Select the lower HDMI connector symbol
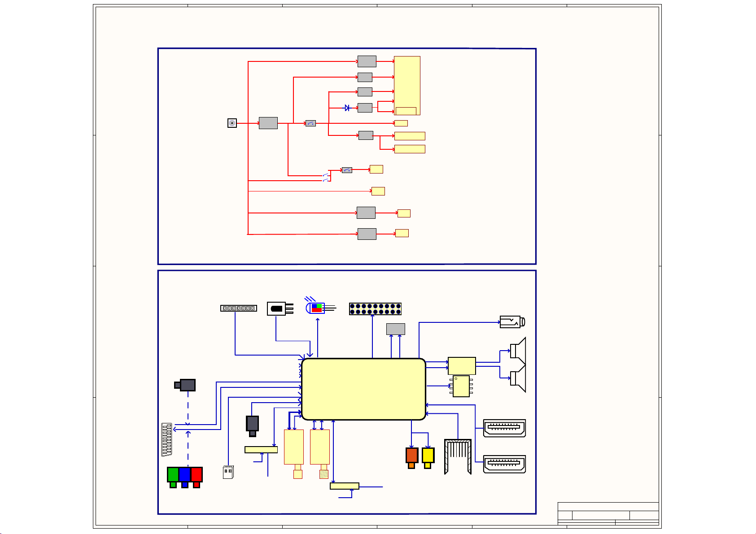The image size is (756, 534). [x=504, y=464]
